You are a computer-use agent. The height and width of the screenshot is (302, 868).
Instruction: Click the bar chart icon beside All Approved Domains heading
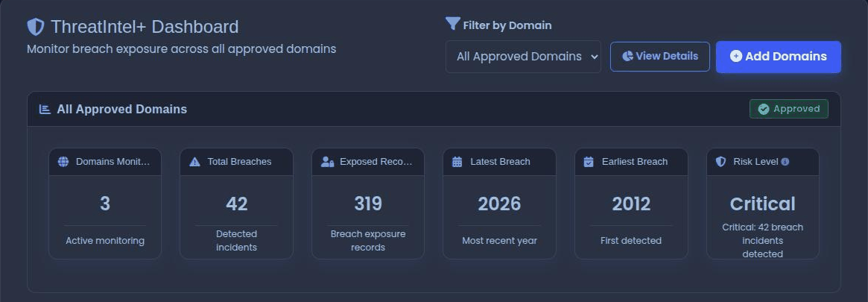45,109
